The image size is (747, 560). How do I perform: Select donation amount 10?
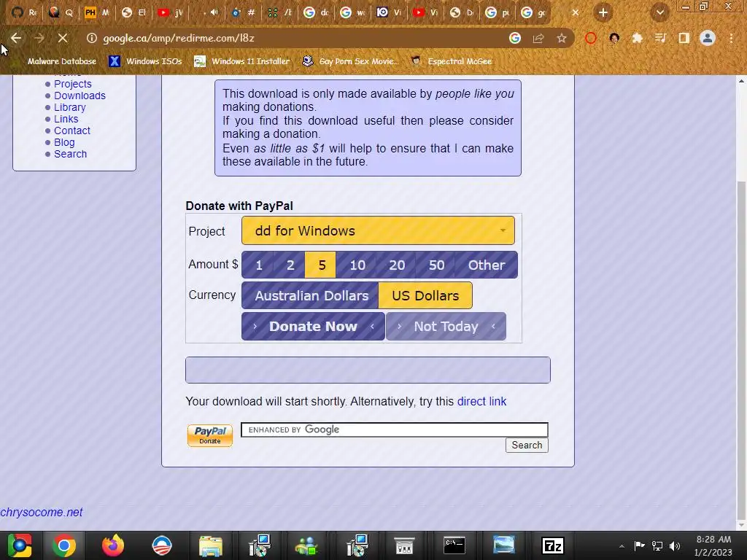tap(357, 265)
